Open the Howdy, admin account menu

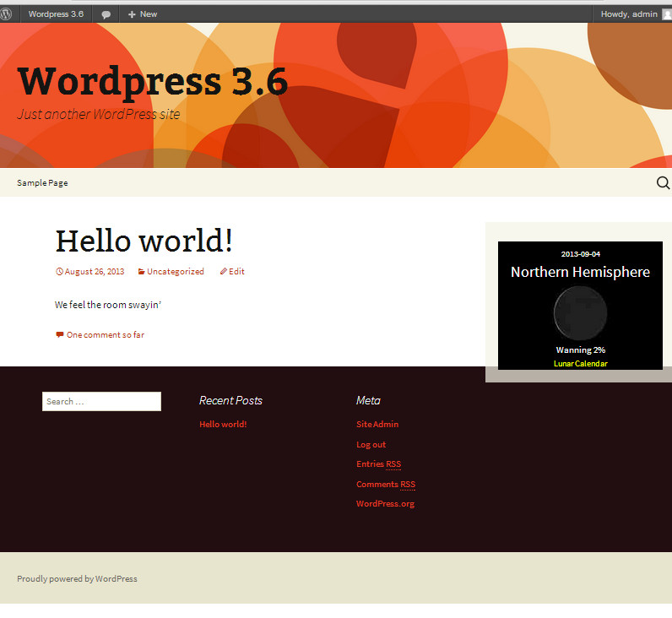(x=629, y=14)
